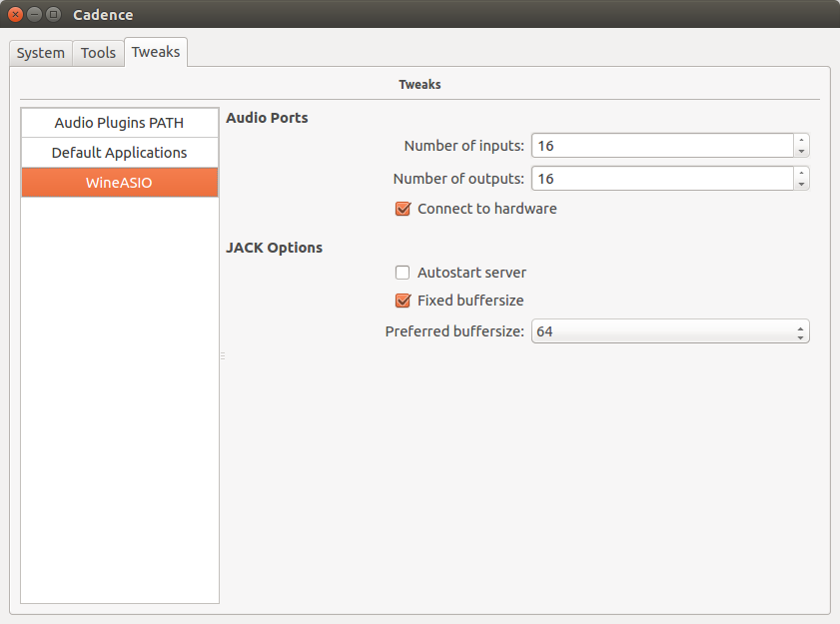Open Default Applications settings
840x624 pixels.
(120, 153)
